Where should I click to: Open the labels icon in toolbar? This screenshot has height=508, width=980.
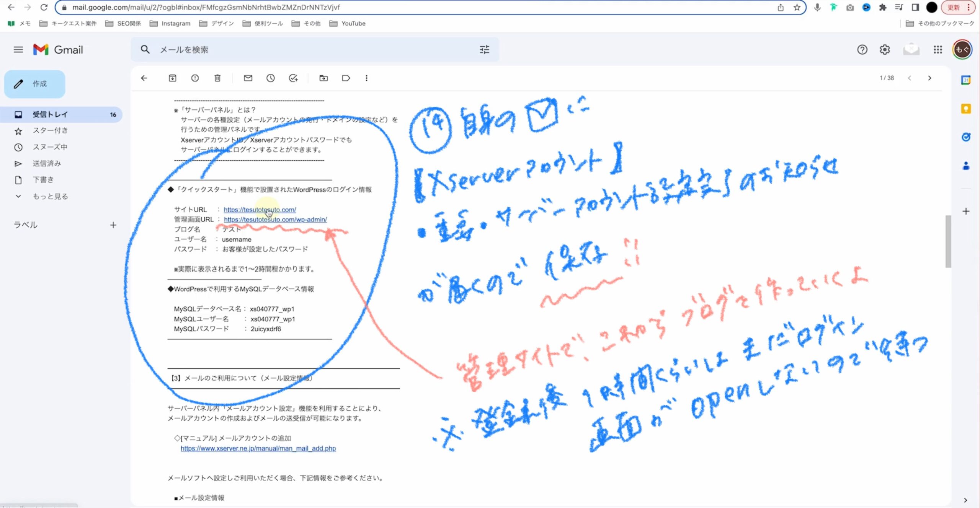tap(346, 78)
